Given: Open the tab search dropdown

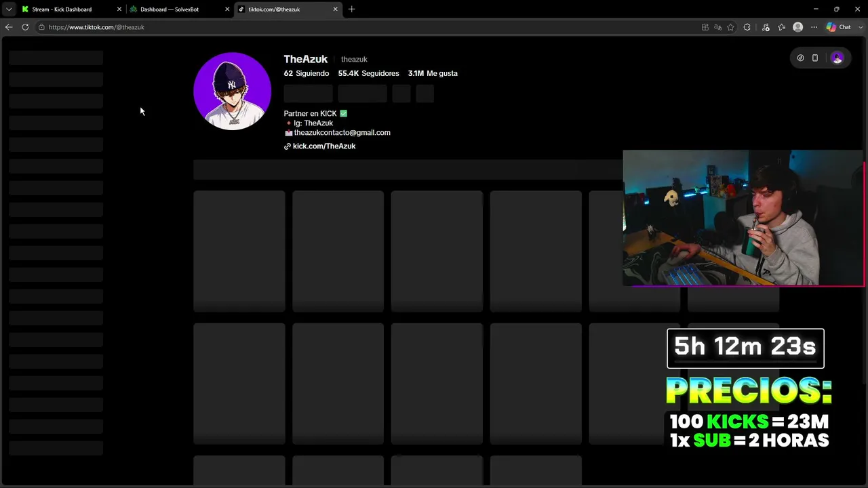Looking at the screenshot, I should tap(9, 9).
